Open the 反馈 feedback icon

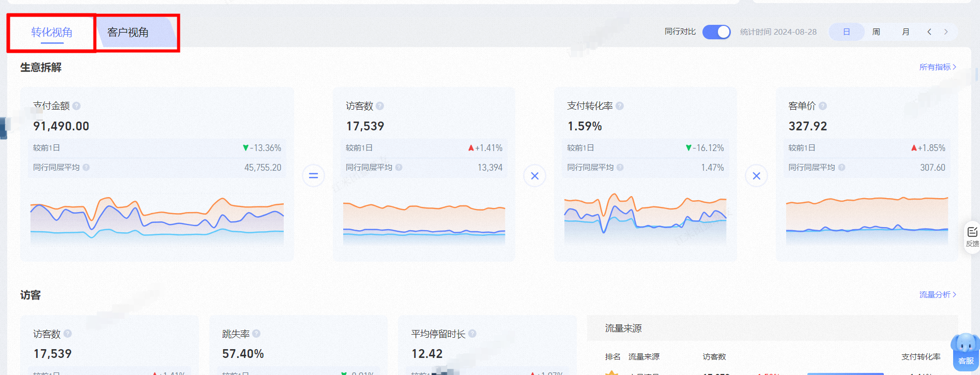(x=972, y=237)
